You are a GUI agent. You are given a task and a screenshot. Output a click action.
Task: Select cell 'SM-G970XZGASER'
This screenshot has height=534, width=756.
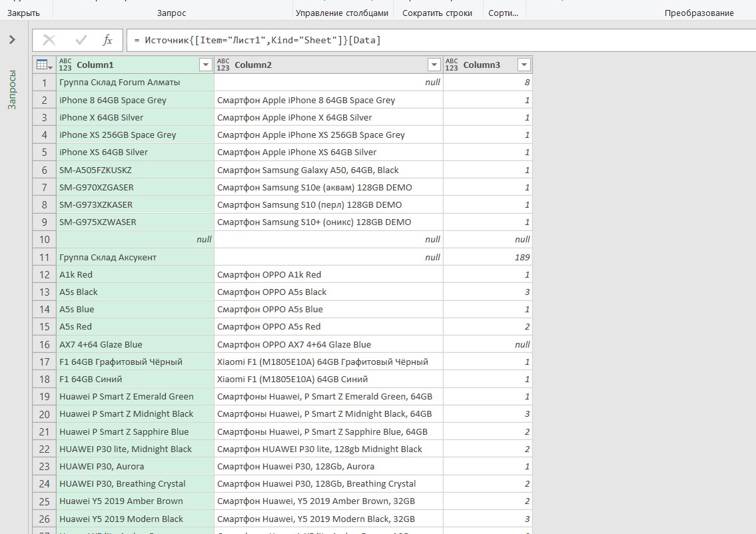135,188
